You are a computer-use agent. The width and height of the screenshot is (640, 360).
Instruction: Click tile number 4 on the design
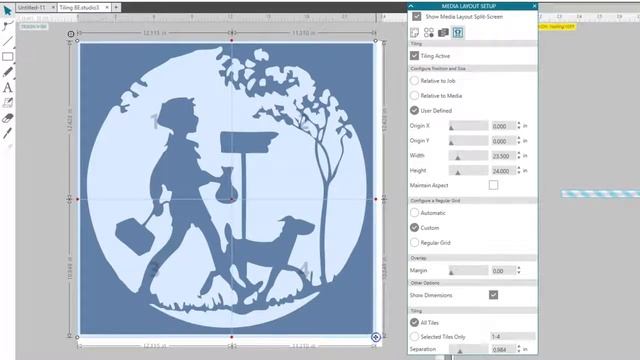304,269
